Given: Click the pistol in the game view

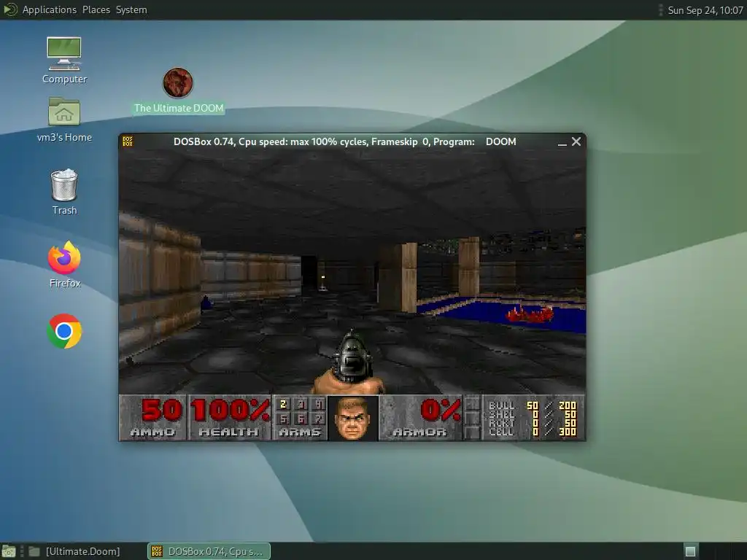Looking at the screenshot, I should (x=349, y=362).
